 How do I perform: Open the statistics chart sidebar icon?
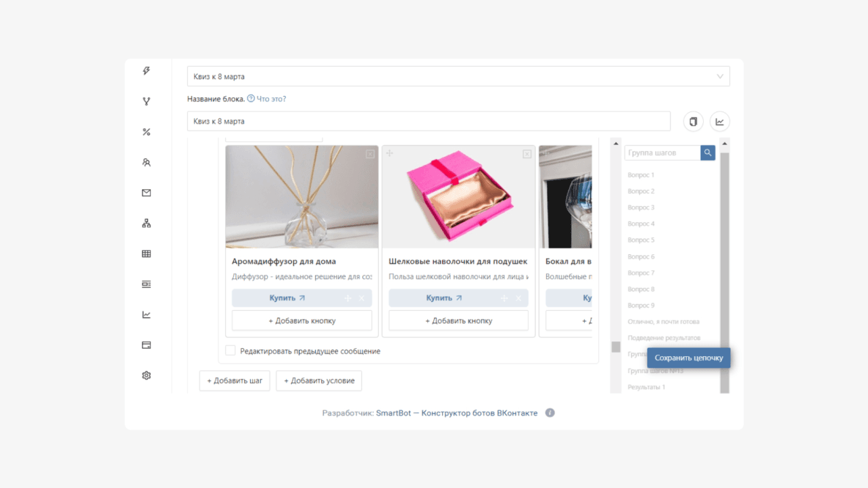(146, 314)
